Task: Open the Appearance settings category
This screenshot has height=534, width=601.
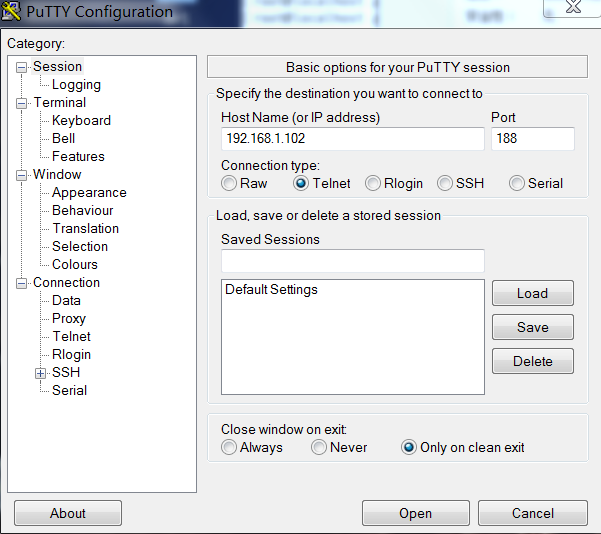Action: (x=89, y=192)
